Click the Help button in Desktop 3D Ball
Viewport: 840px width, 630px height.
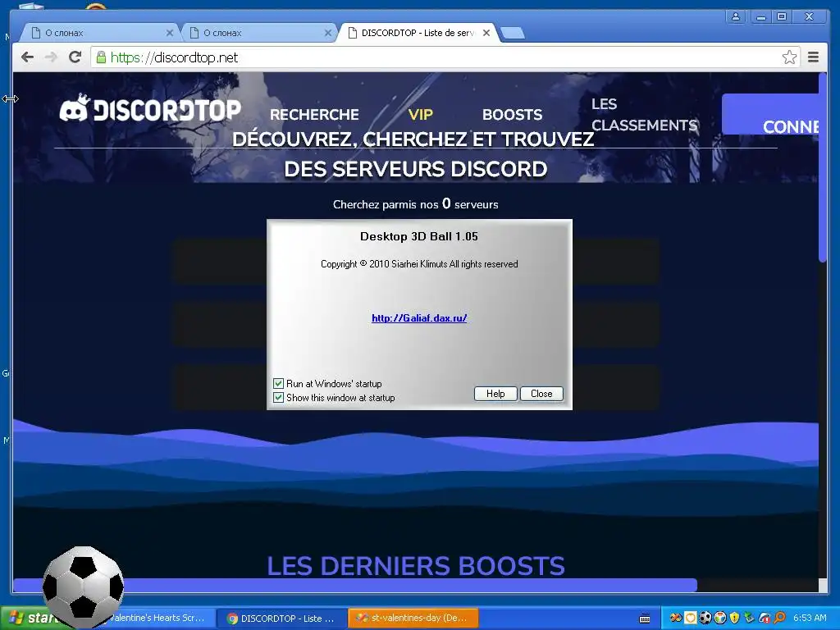495,394
